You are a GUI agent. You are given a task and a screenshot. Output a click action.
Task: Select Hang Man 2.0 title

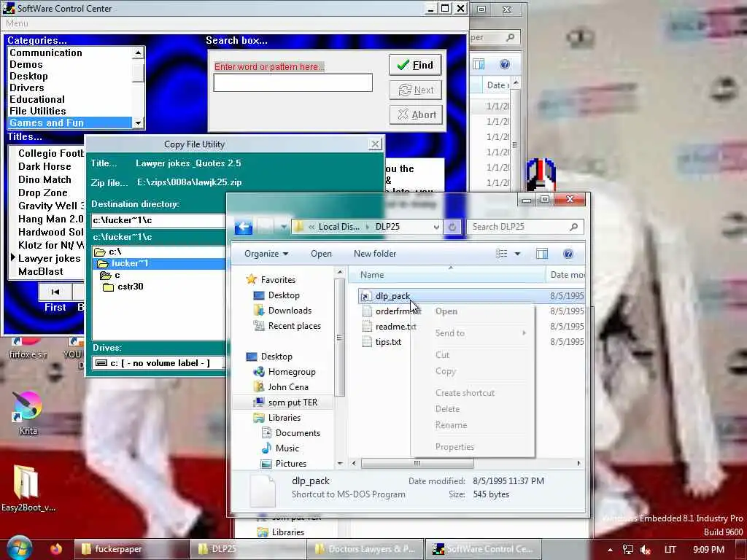pyautogui.click(x=50, y=219)
